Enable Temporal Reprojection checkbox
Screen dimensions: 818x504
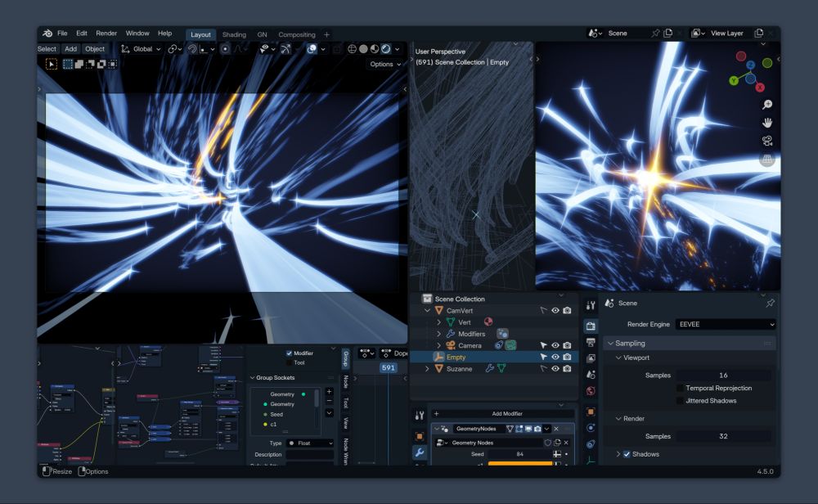[x=680, y=388]
